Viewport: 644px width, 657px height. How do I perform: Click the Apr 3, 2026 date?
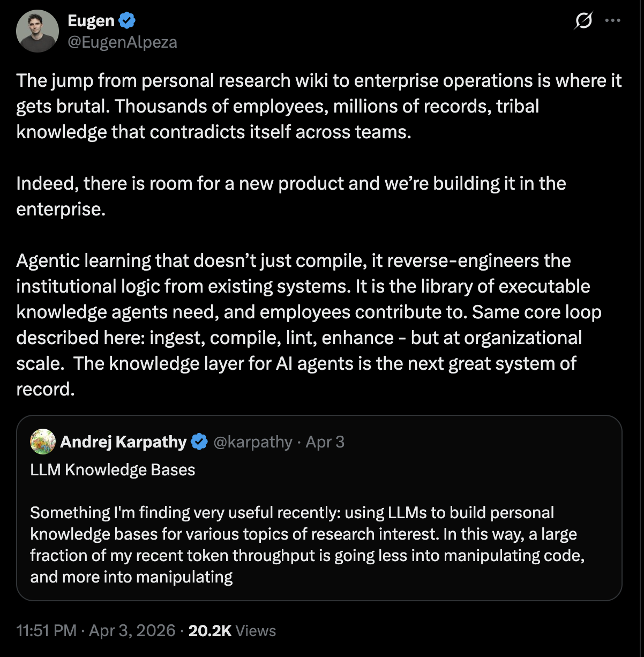click(x=132, y=630)
